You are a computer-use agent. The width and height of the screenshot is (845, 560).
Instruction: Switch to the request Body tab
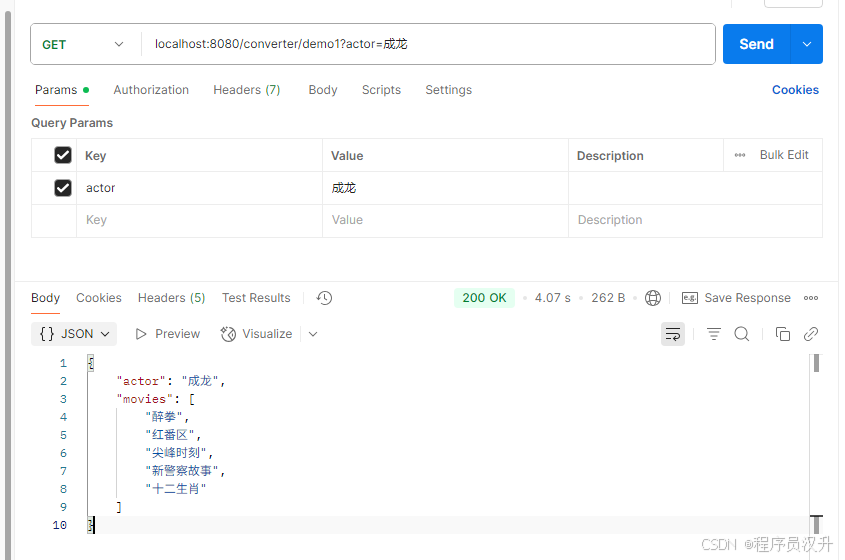tap(323, 90)
